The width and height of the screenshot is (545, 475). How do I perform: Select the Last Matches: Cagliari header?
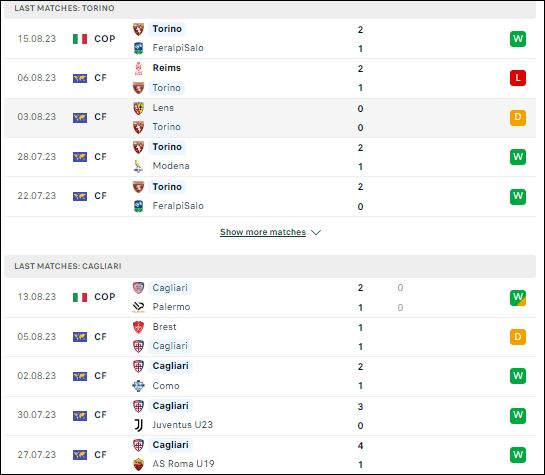(x=270, y=266)
